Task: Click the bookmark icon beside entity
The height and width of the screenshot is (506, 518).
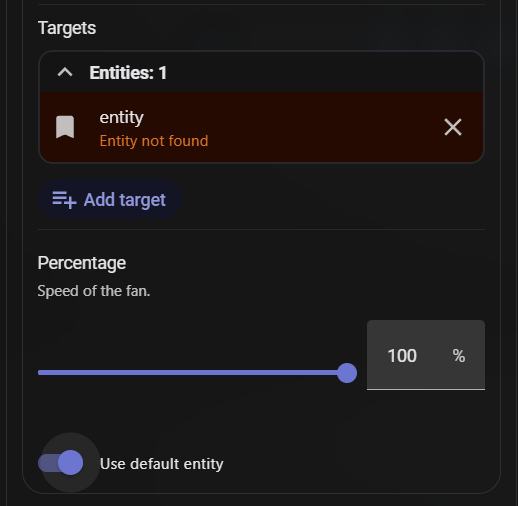Action: tap(65, 127)
